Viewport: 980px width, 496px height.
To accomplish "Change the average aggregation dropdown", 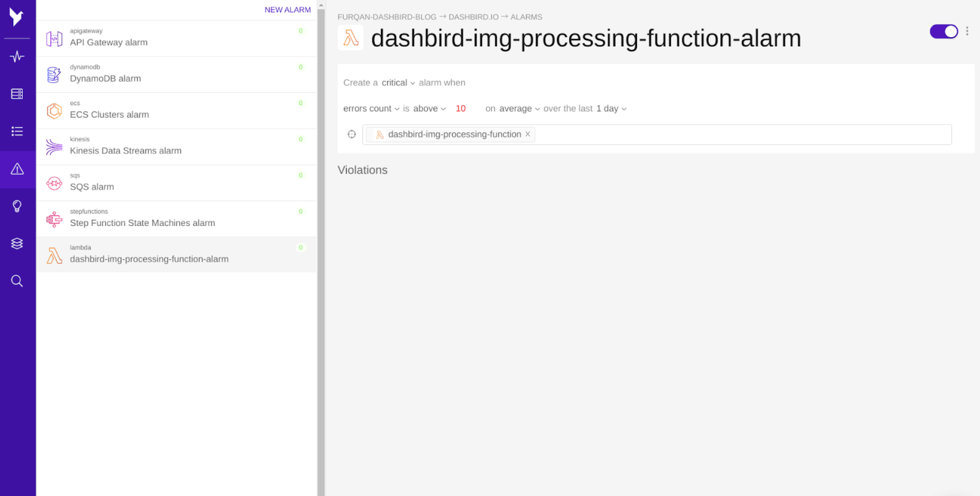I will click(x=519, y=109).
